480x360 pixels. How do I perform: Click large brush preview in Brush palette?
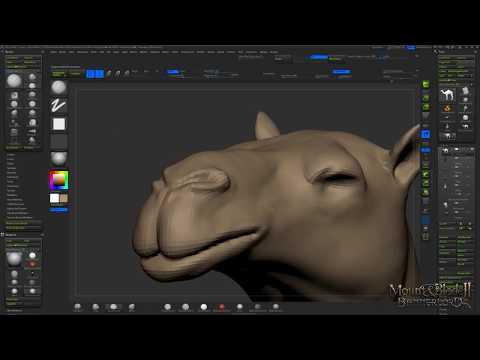point(14,81)
